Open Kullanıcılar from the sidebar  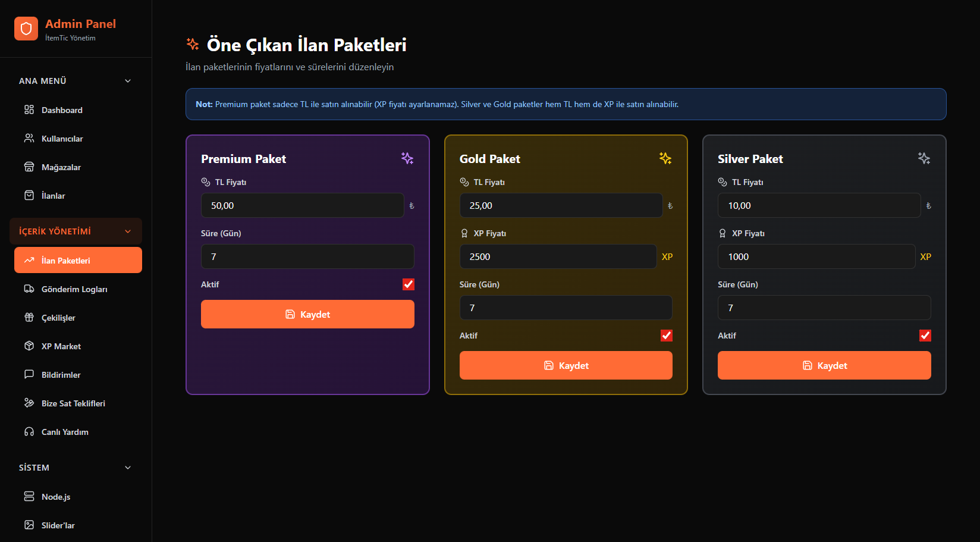62,139
